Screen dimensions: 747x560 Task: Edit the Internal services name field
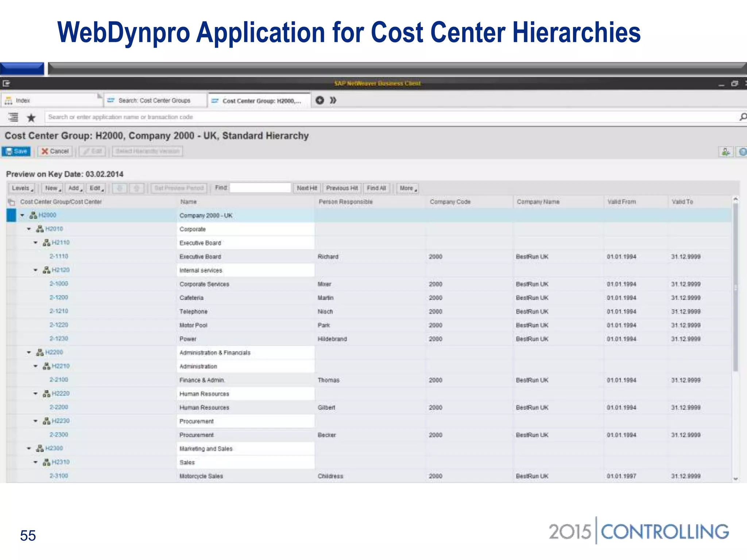pyautogui.click(x=246, y=271)
